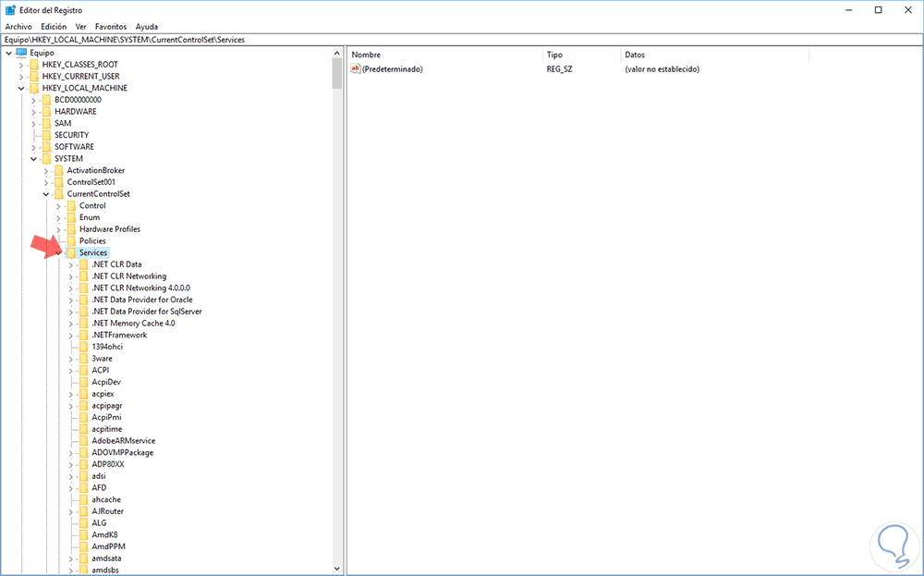The image size is (924, 576).
Task: Click the (Predeterminado) string value icon
Action: [x=356, y=69]
